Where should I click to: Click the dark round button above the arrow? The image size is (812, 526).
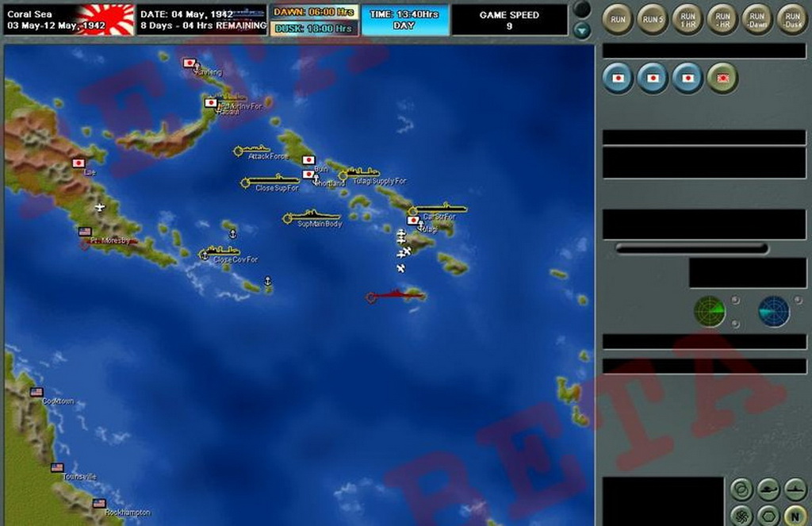(583, 10)
